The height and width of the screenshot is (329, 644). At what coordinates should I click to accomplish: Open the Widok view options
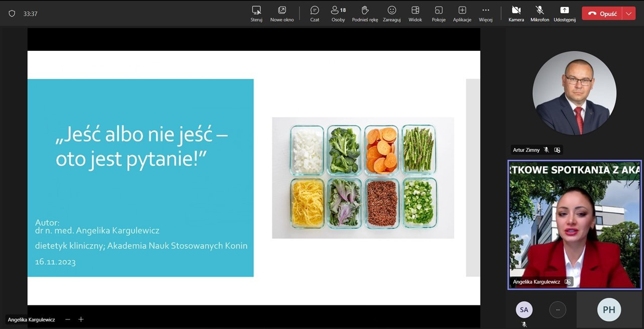tap(415, 14)
